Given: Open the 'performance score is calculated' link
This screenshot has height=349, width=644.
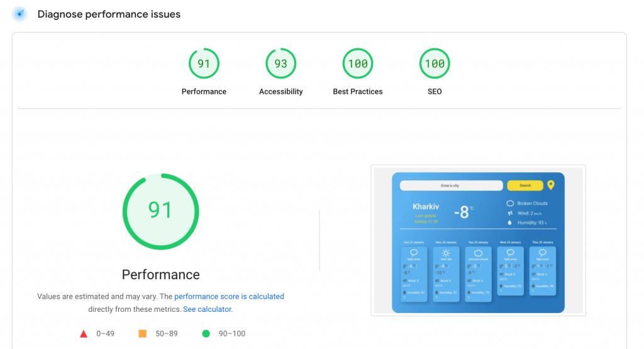Looking at the screenshot, I should 229,296.
